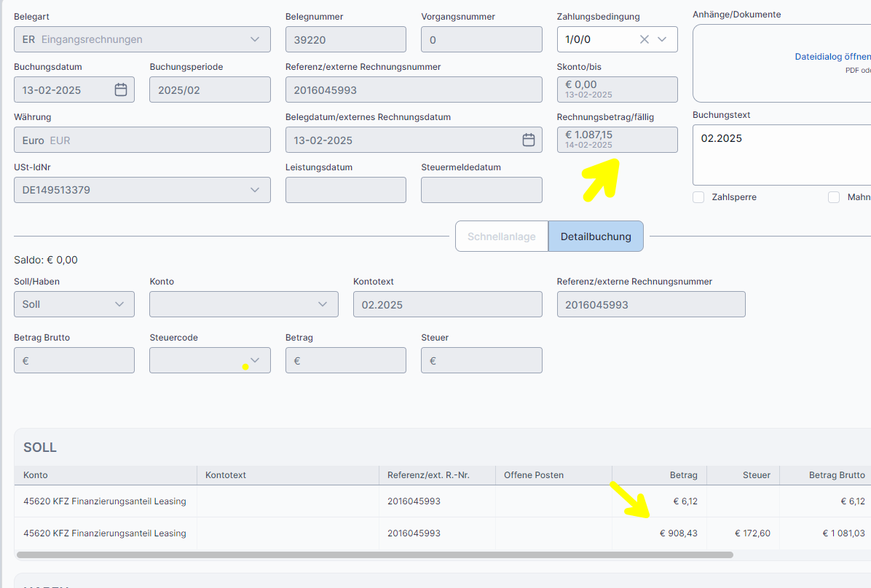Switch to the Schnellanlage tab
The width and height of the screenshot is (871, 588).
click(x=501, y=237)
